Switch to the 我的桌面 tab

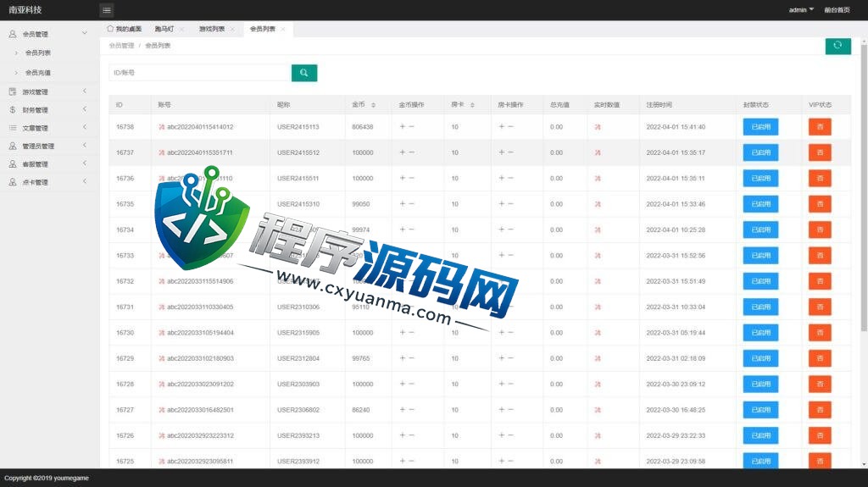(x=124, y=29)
